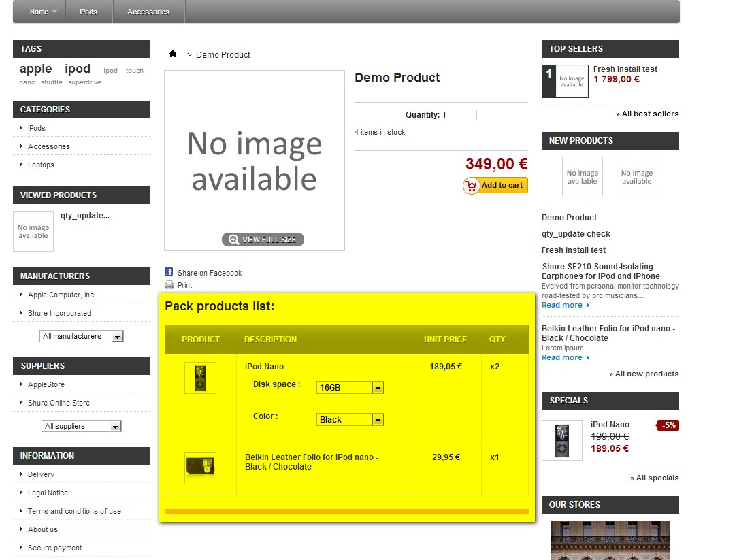Open About us link
Screen dimensions: 737x560
[43, 529]
